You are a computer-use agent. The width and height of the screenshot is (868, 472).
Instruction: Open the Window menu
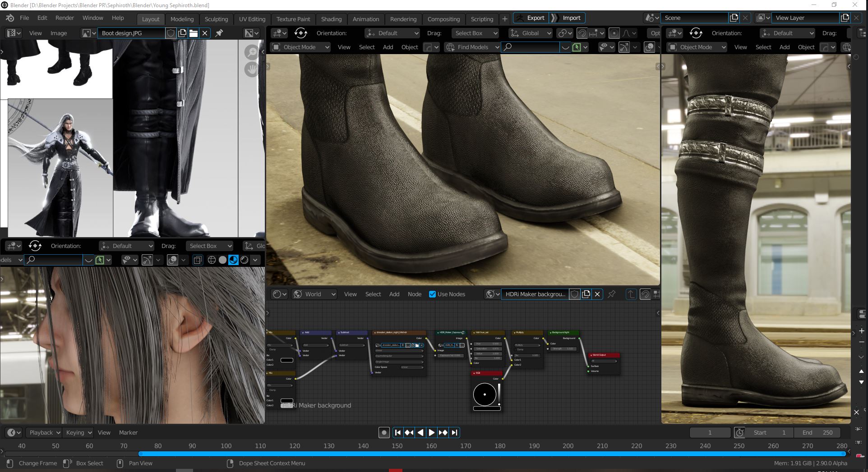[x=93, y=18]
